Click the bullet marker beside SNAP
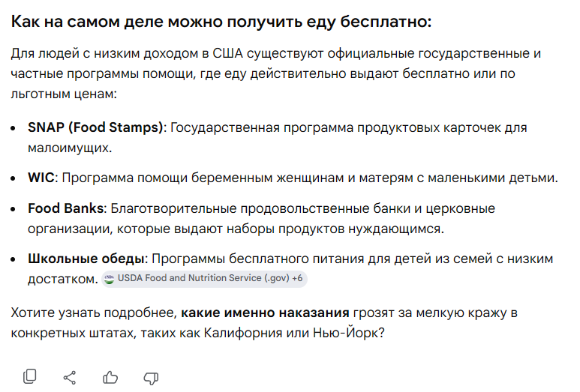This screenshot has height=392, width=580. (14, 128)
